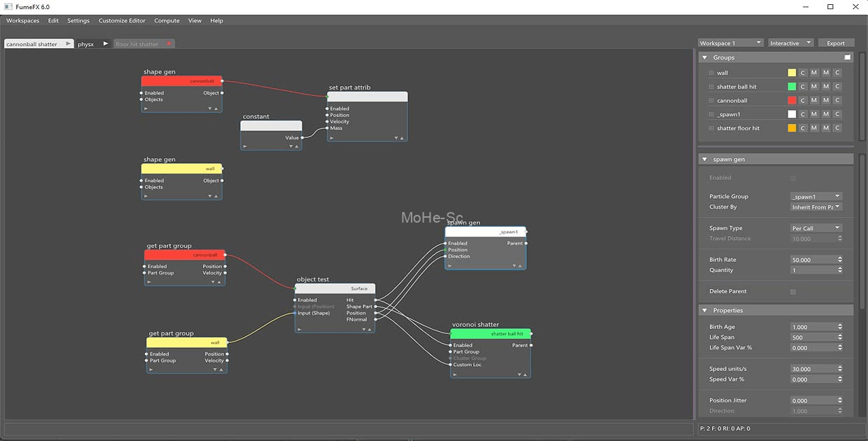
Task: Open the Spawn Type dropdown
Action: coord(815,228)
